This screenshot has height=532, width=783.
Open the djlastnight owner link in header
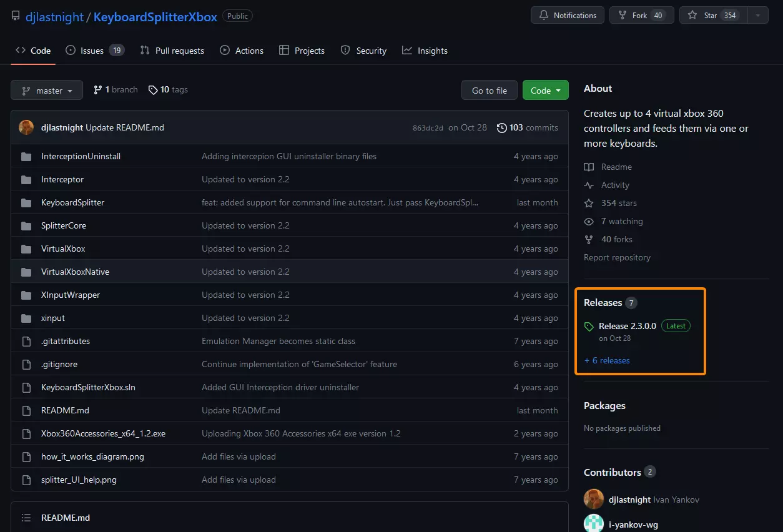coord(54,17)
